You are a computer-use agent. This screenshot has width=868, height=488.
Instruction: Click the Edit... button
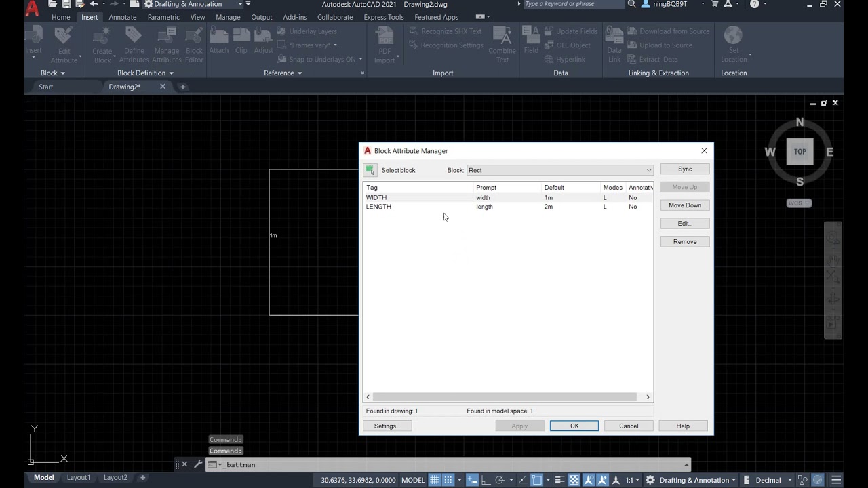pyautogui.click(x=685, y=223)
